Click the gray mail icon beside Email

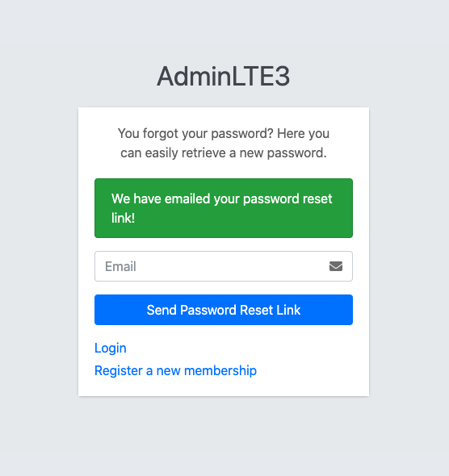click(x=336, y=266)
